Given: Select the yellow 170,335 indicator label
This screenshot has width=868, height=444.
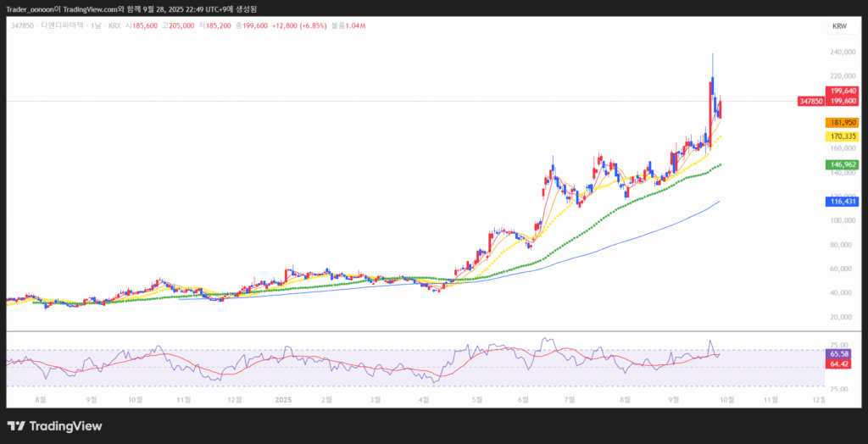Looking at the screenshot, I should point(843,136).
